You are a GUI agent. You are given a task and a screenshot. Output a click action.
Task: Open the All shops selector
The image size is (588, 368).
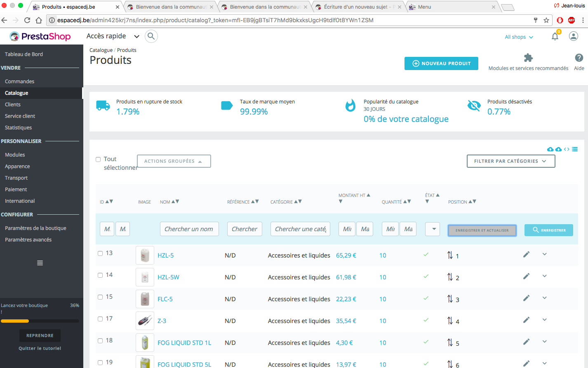[x=519, y=37]
